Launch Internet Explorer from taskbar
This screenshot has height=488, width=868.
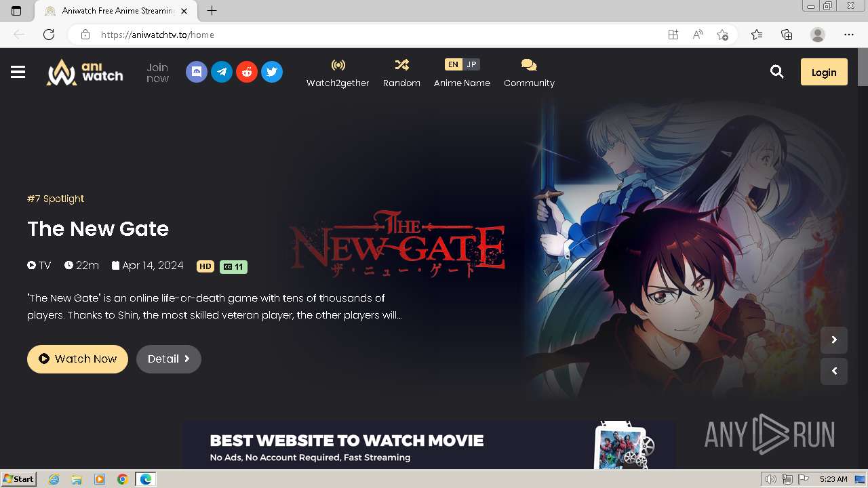(x=54, y=479)
